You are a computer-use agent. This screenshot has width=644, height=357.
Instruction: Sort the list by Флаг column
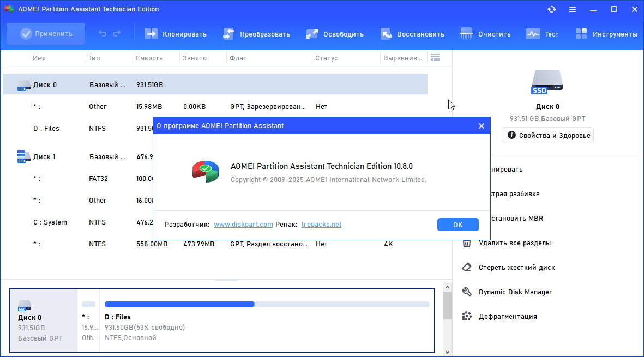click(238, 58)
